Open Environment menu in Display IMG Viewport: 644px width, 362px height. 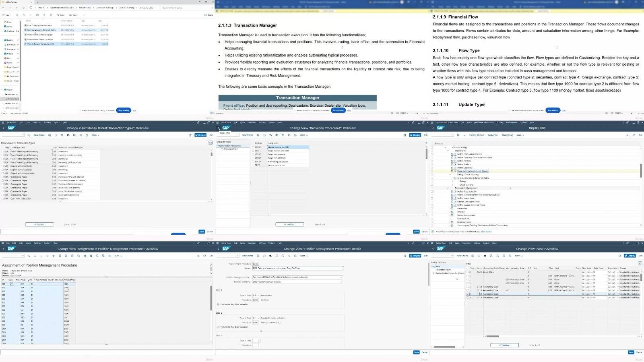tap(512, 122)
